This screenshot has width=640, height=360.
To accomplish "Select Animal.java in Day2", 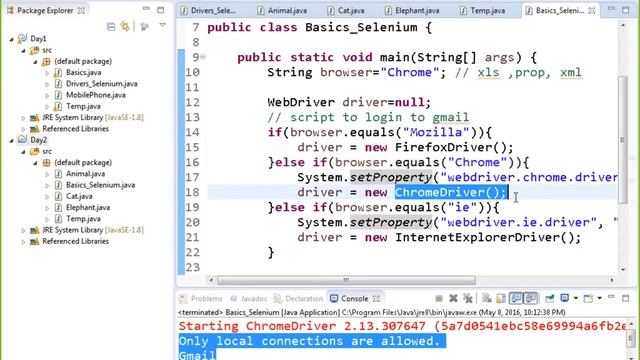I will pos(85,173).
